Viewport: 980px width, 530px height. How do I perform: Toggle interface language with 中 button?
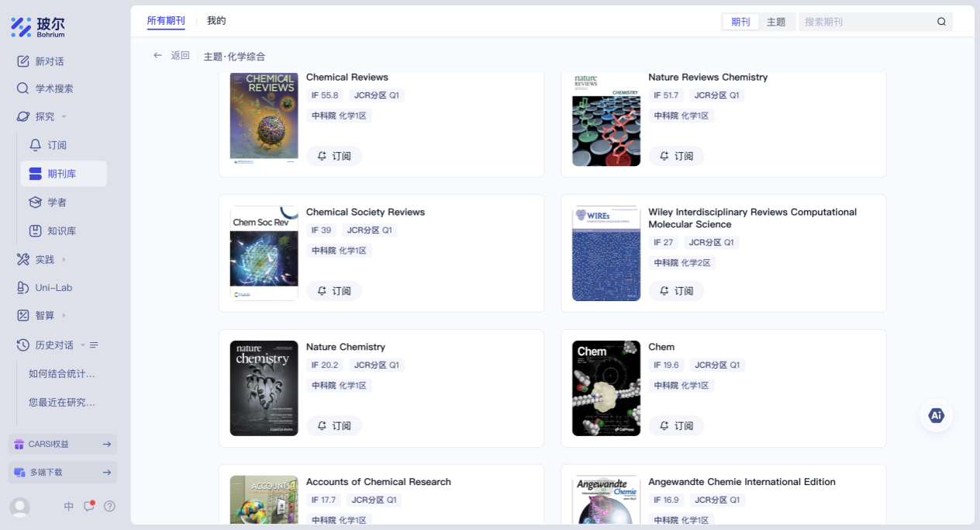click(69, 506)
